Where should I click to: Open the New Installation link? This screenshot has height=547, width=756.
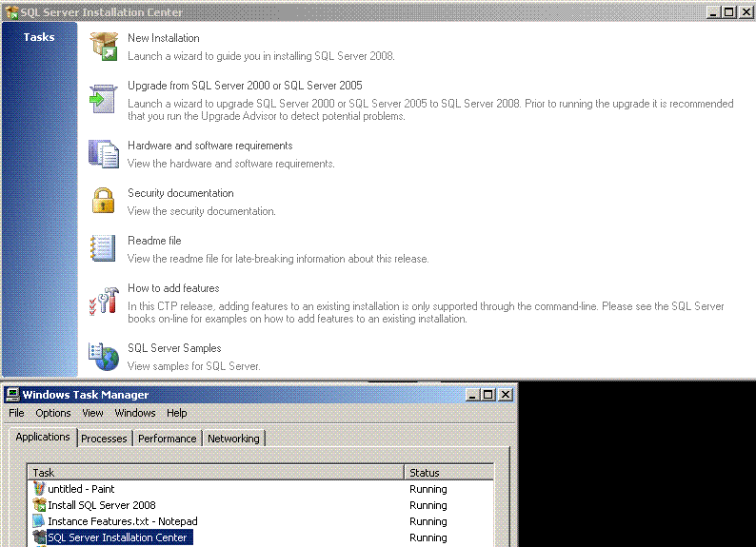164,38
